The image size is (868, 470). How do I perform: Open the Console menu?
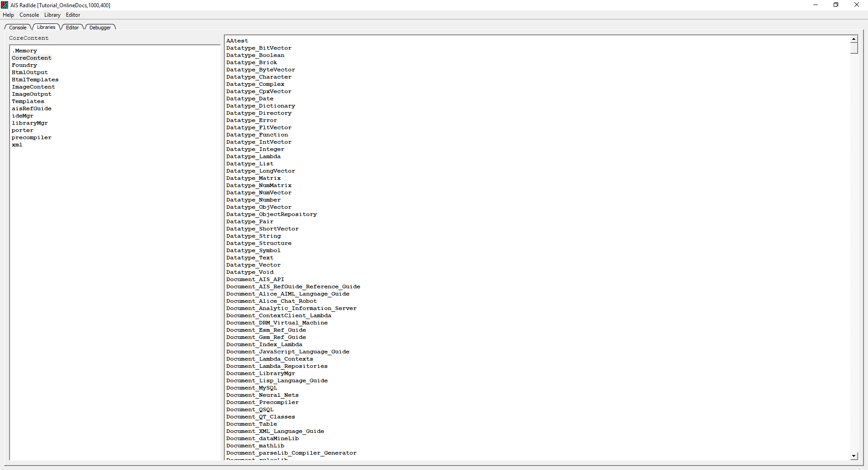tap(29, 15)
